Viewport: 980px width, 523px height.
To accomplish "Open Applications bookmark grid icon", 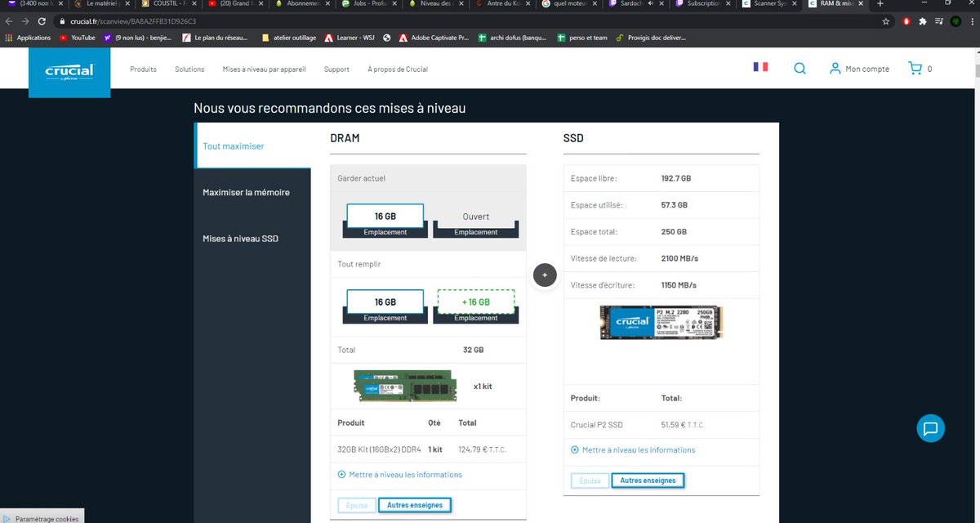I will coord(9,38).
